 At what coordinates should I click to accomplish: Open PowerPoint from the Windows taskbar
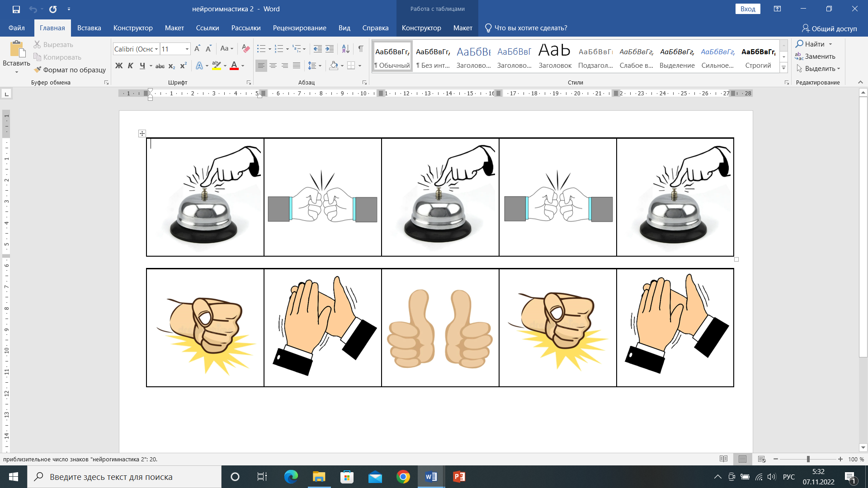[x=459, y=477]
